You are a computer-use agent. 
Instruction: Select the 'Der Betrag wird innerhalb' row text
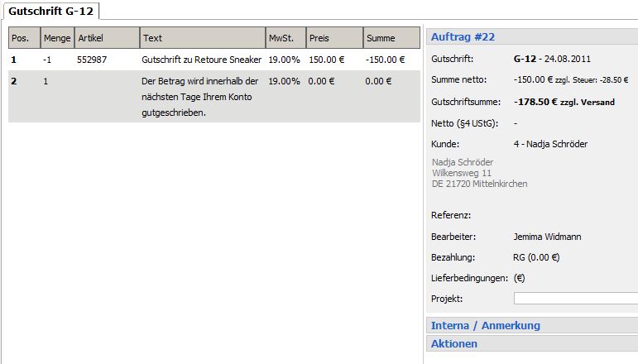(x=199, y=97)
